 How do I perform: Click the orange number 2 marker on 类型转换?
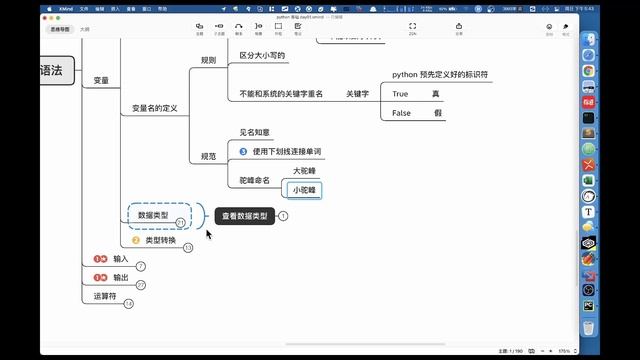[136, 240]
